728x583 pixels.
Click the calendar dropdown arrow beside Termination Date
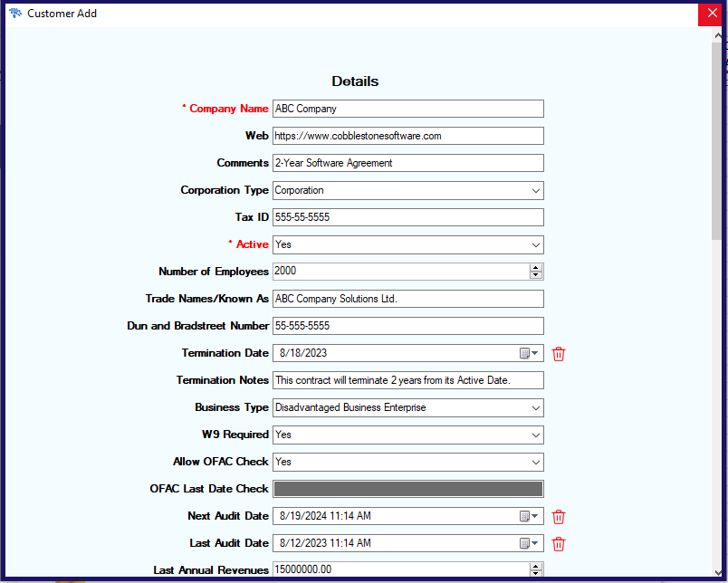(536, 353)
